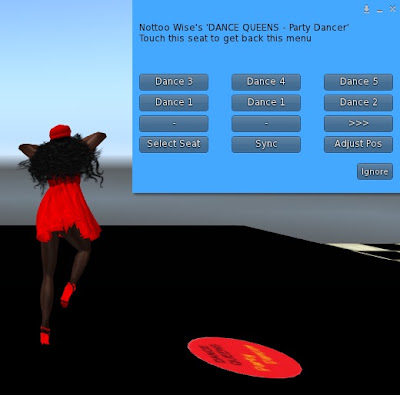Click the dash button above Select Seat
Image resolution: width=400 pixels, height=395 pixels.
174,124
